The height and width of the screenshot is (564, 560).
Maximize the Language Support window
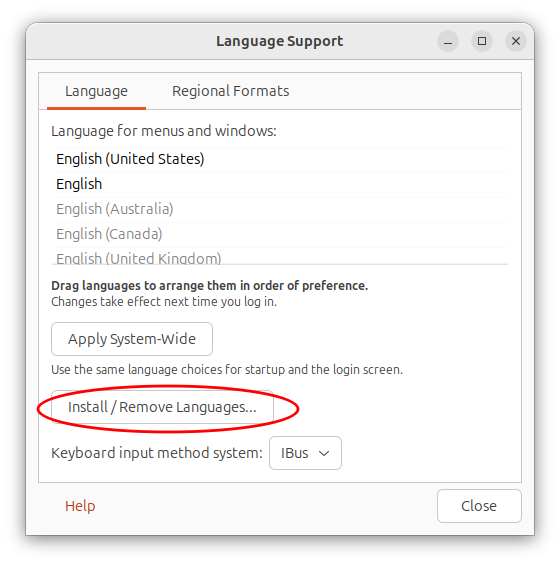click(x=482, y=41)
